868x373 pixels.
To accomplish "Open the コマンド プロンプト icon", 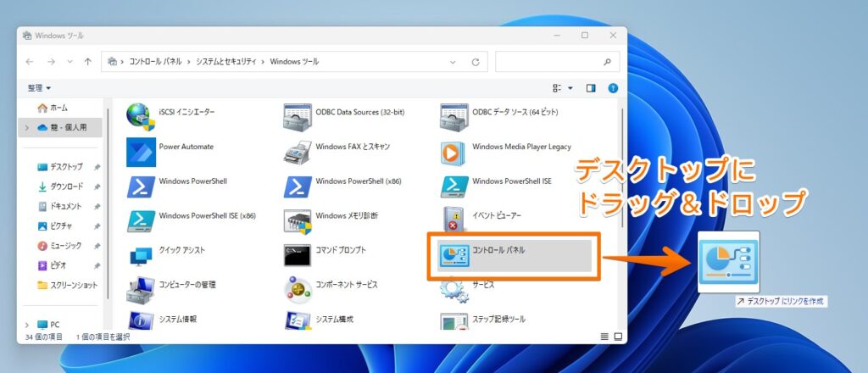I will (298, 255).
